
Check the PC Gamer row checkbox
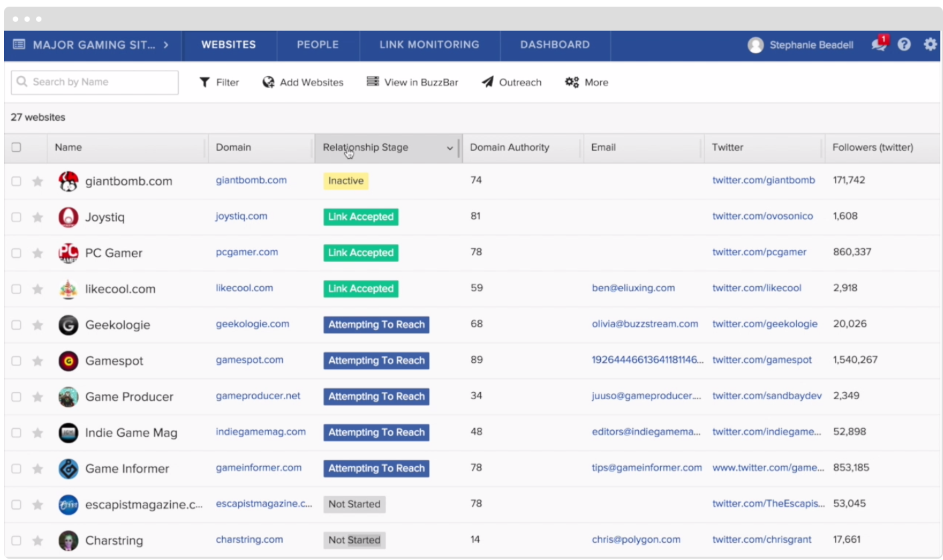tap(16, 253)
